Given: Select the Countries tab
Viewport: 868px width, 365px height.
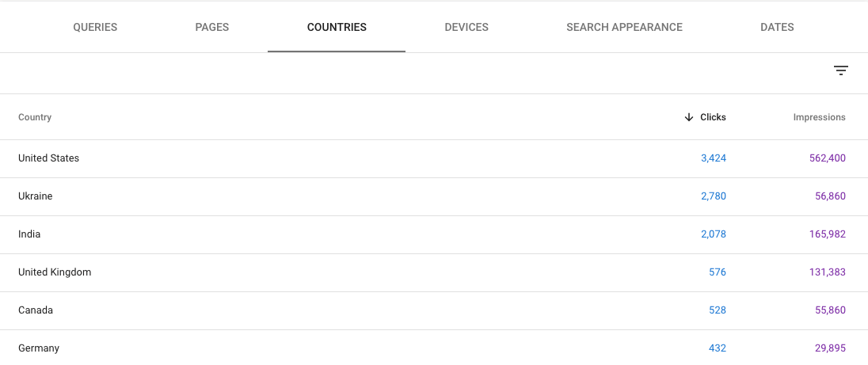Looking at the screenshot, I should tap(337, 27).
